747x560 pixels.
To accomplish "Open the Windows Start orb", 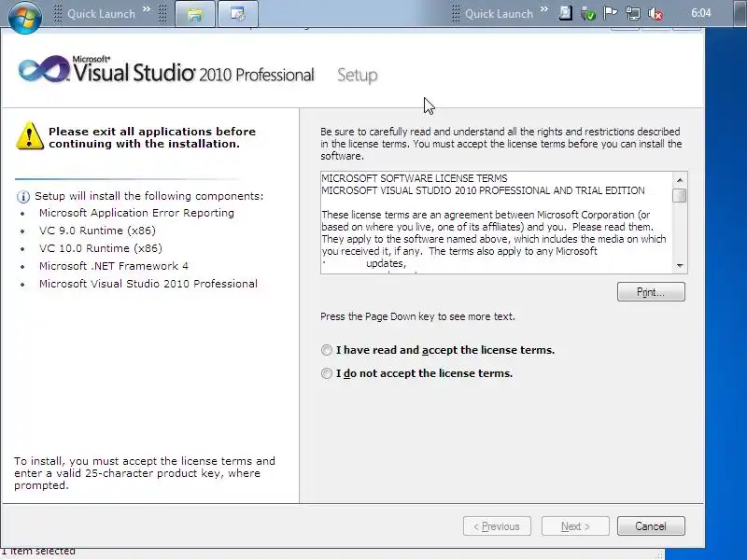I will [x=25, y=16].
